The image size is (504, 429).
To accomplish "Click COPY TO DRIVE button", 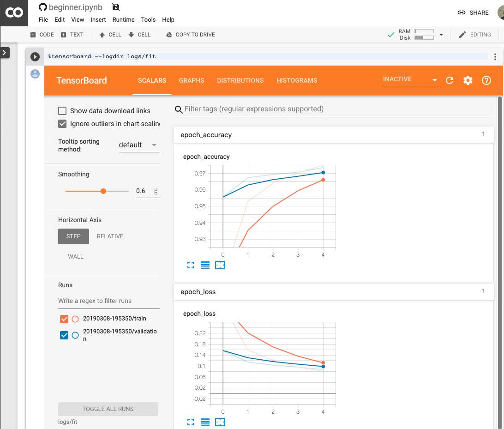I will (191, 35).
